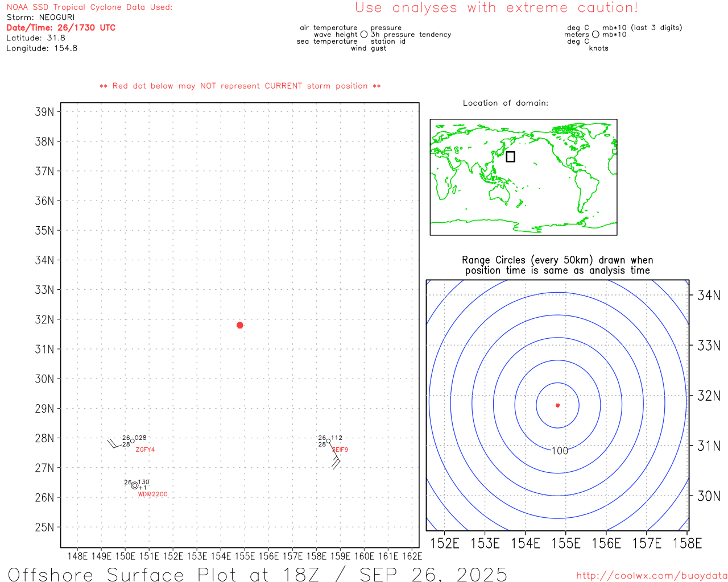Click the 'mb*10 (last 3 digits)' legend text
This screenshot has height=582, width=728.
pos(642,28)
